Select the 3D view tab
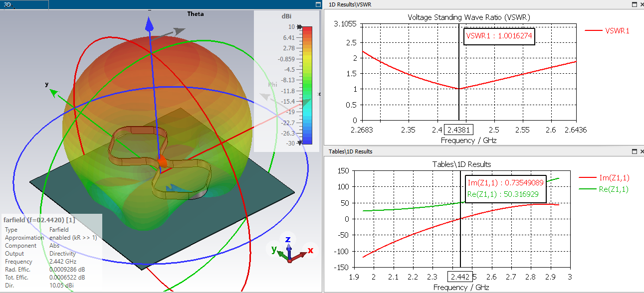Screen dimensions: 644x293 (x=24, y=4)
